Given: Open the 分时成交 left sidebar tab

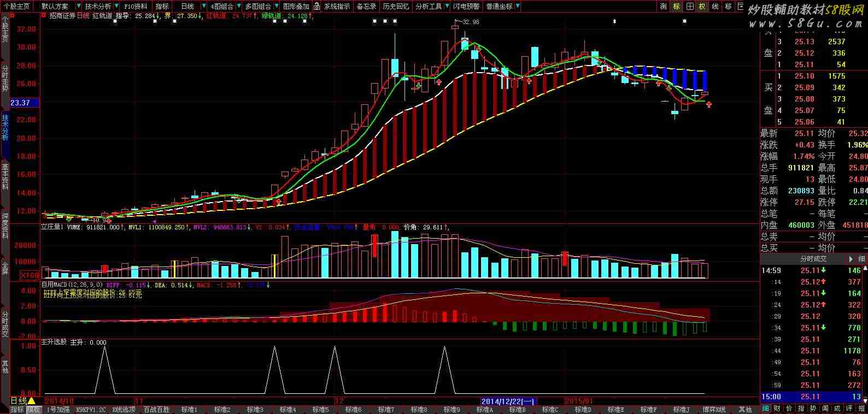Looking at the screenshot, I should [5, 323].
